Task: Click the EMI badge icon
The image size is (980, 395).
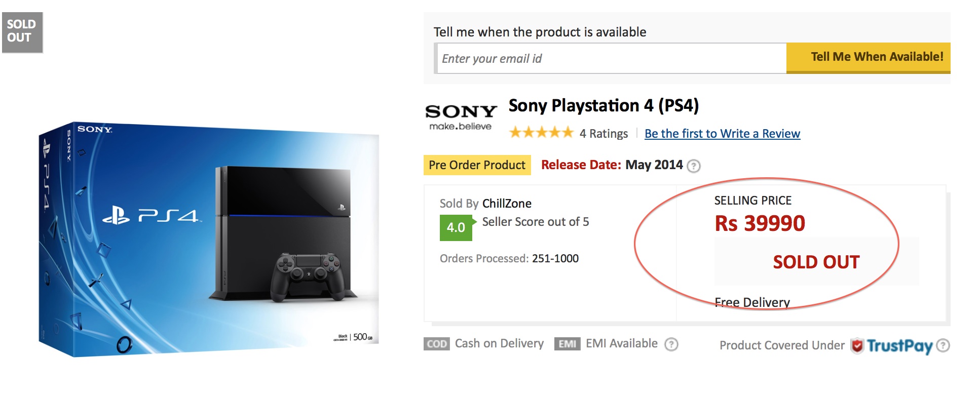Action: (567, 344)
